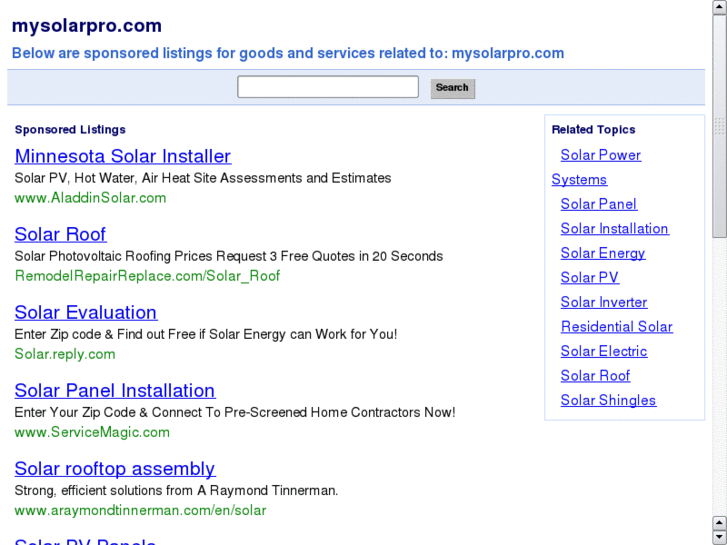Click the scrollbar down arrow button
The height and width of the screenshot is (545, 727).
point(719,537)
